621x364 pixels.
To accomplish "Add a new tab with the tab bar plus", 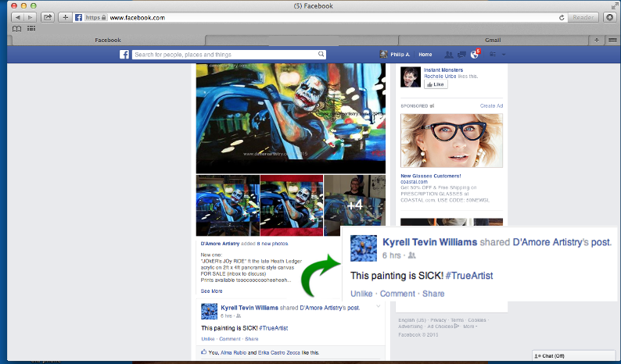I will pyautogui.click(x=597, y=40).
